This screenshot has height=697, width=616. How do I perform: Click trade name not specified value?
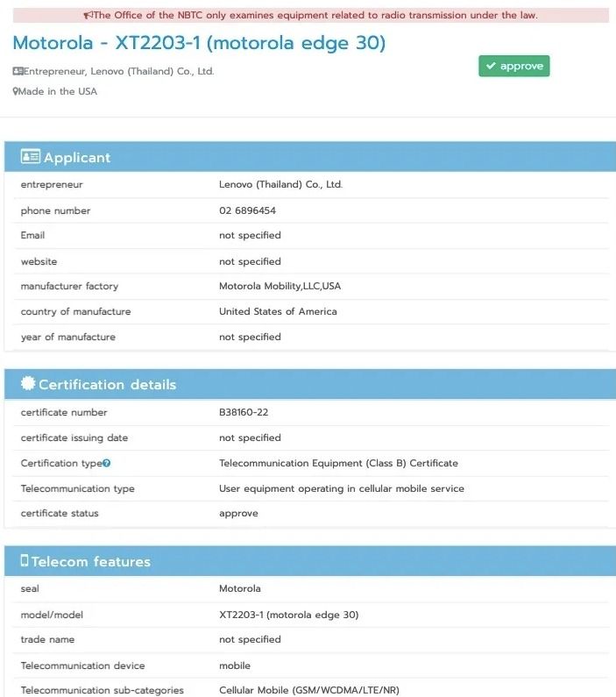coord(250,639)
